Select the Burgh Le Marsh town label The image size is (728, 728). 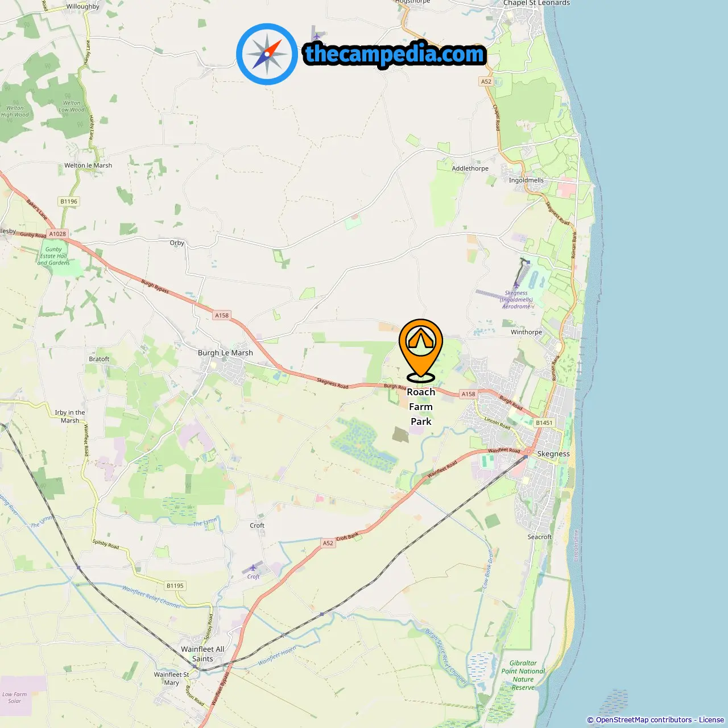coord(225,353)
